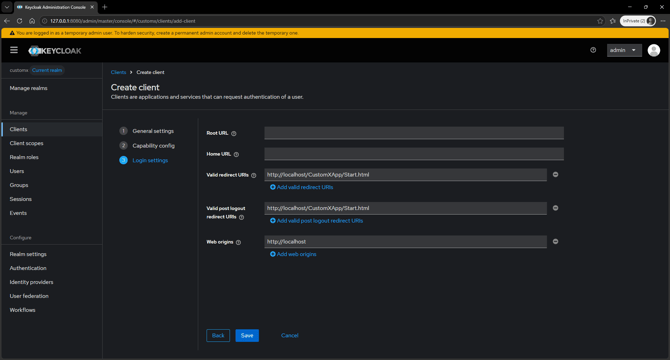Screen dimensions: 670x360
Task: Open the hamburger navigation menu
Action: click(x=14, y=50)
